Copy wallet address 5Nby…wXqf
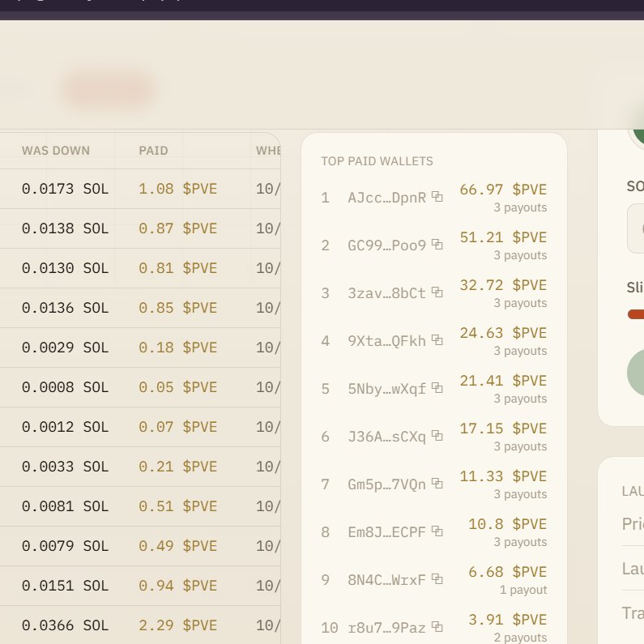Screen dimensions: 644x644 (x=437, y=388)
